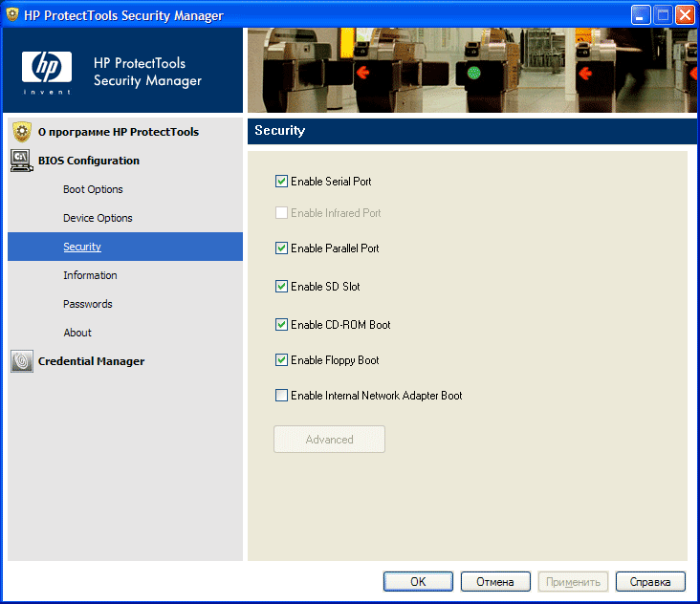This screenshot has height=604, width=700.
Task: Open О программе HP ProtectTools section
Action: [x=119, y=132]
